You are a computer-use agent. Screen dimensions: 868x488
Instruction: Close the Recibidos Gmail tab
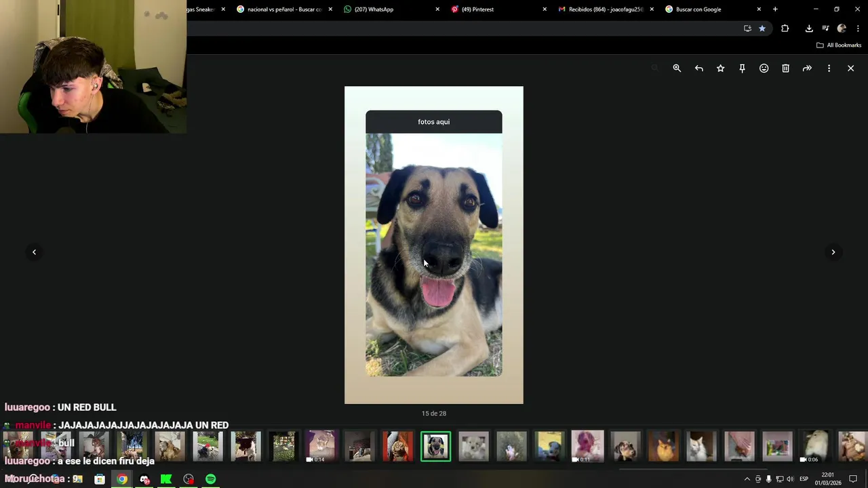(x=652, y=9)
